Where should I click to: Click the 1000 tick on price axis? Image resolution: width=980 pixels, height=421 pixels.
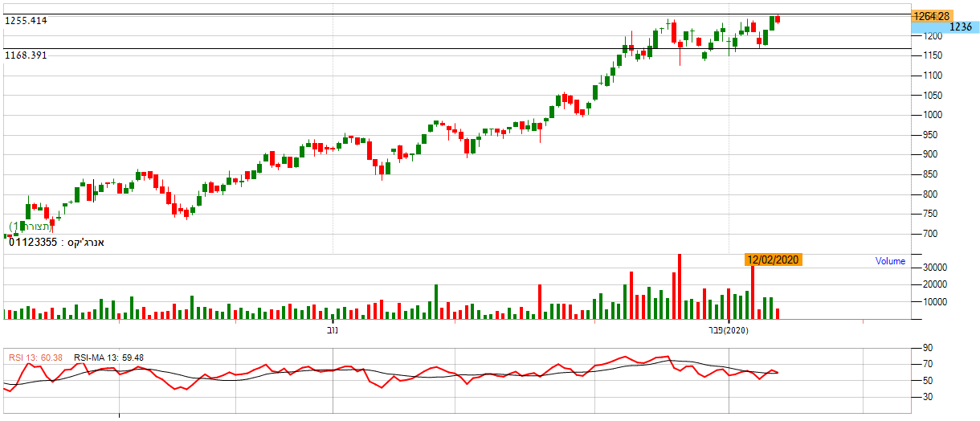[931, 115]
